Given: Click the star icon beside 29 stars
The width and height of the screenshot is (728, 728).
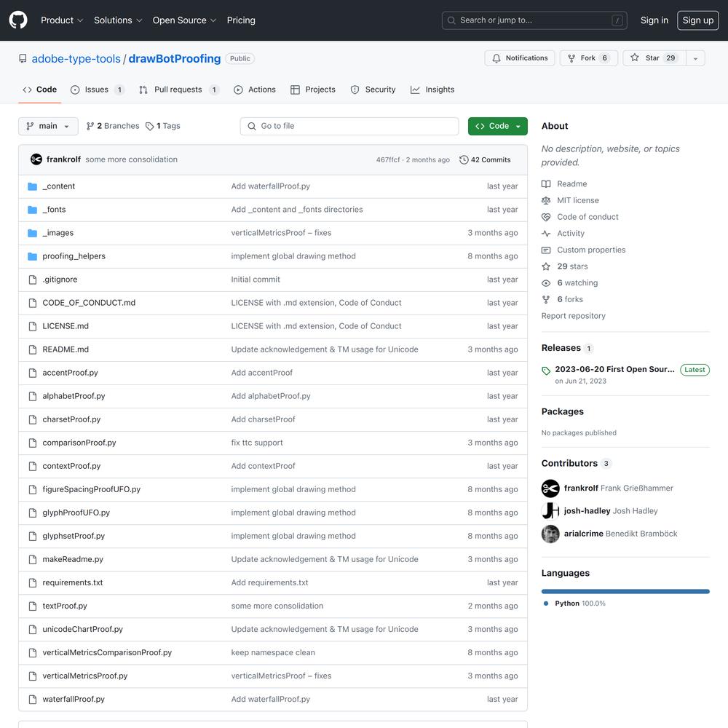Looking at the screenshot, I should 546,266.
